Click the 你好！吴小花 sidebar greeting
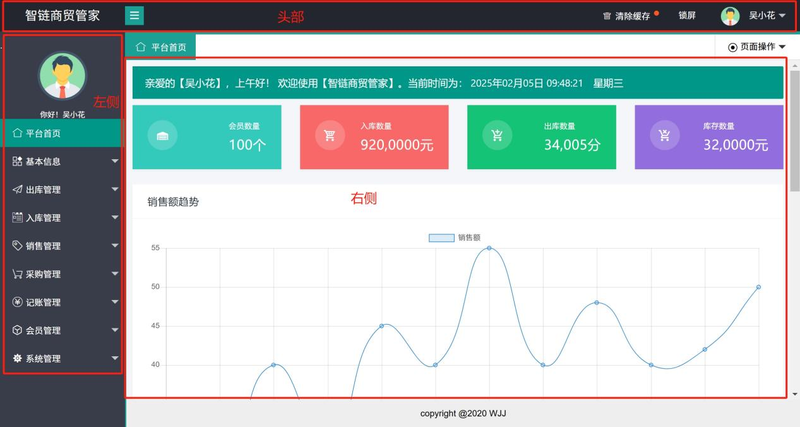Image resolution: width=800 pixels, height=427 pixels. click(62, 115)
